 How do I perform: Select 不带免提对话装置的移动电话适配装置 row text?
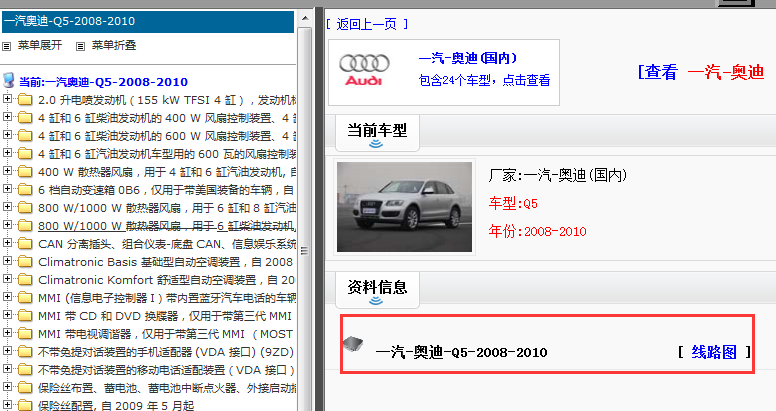coord(166,369)
